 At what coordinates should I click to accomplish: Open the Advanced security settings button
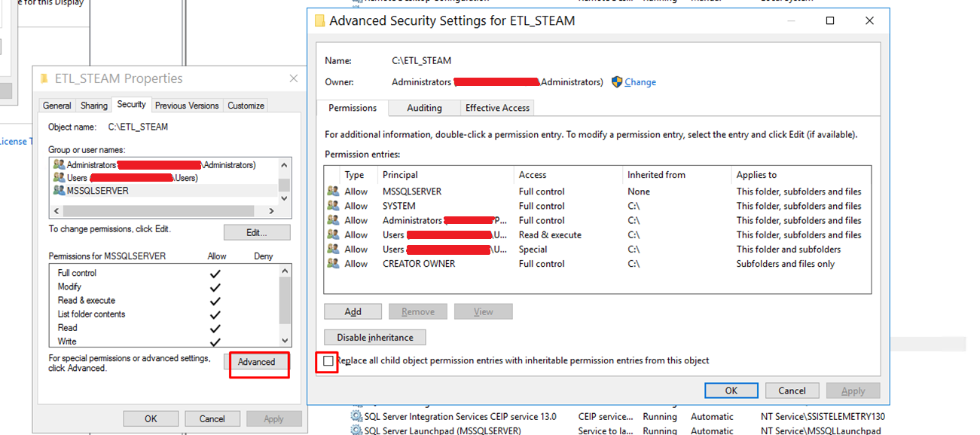point(256,362)
